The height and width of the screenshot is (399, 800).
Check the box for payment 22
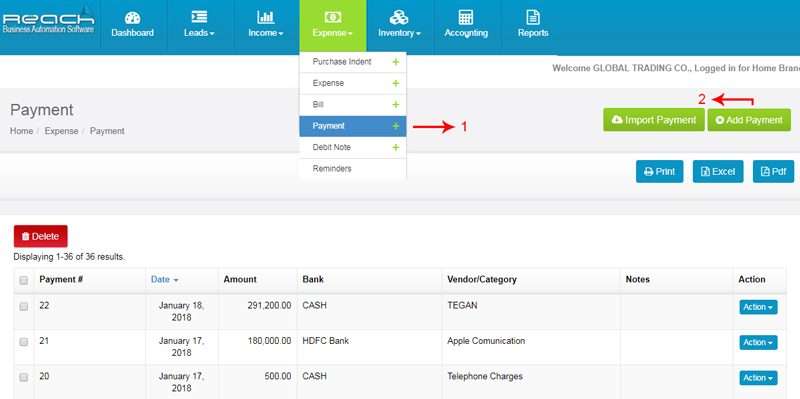coord(23,307)
